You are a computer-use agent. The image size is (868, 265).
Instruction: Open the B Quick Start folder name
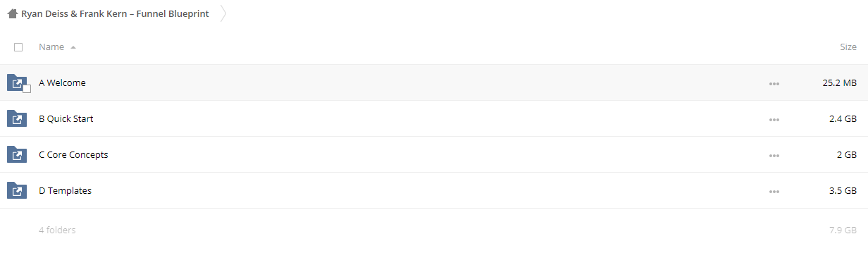coord(66,119)
